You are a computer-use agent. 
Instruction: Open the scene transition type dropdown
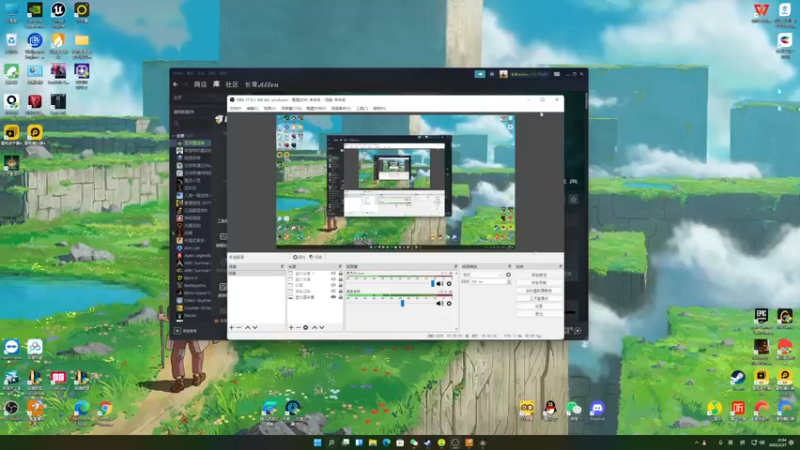click(x=483, y=274)
